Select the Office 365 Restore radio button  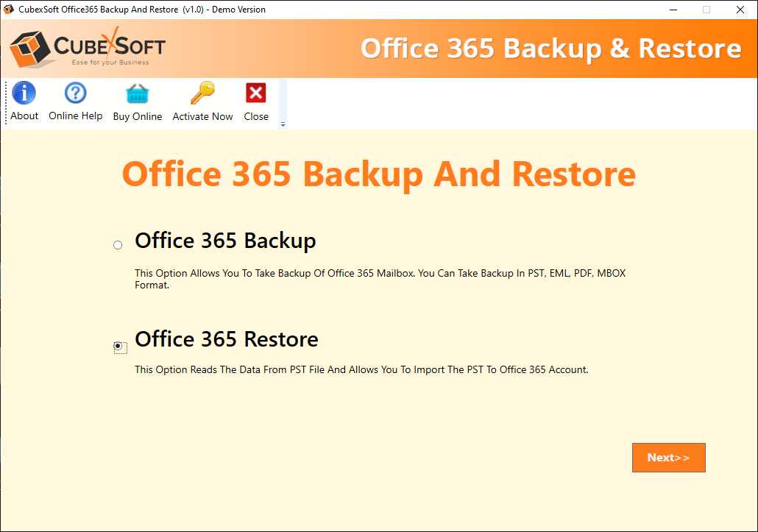point(118,346)
